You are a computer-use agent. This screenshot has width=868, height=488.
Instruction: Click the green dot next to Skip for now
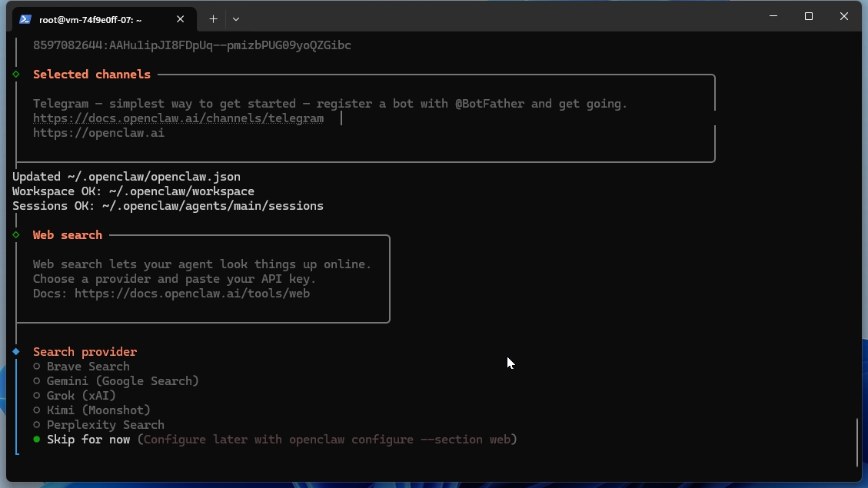tap(35, 439)
